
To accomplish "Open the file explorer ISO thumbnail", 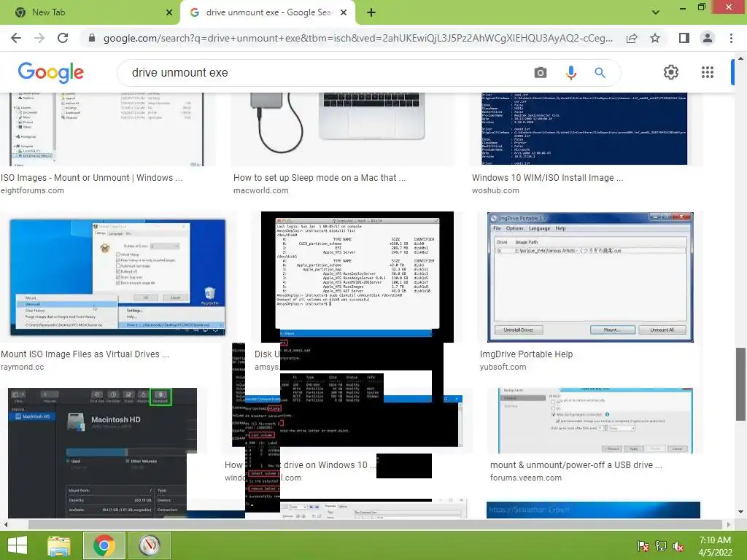I will tap(107, 129).
